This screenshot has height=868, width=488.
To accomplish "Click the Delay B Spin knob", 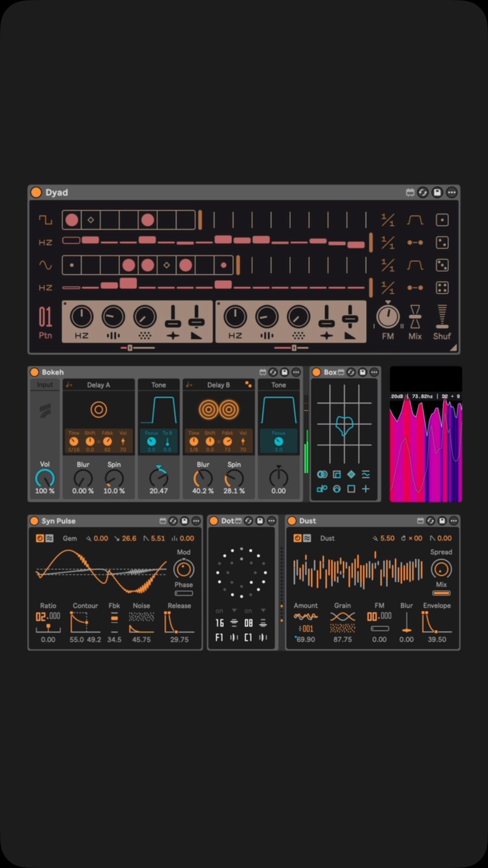I will (234, 478).
